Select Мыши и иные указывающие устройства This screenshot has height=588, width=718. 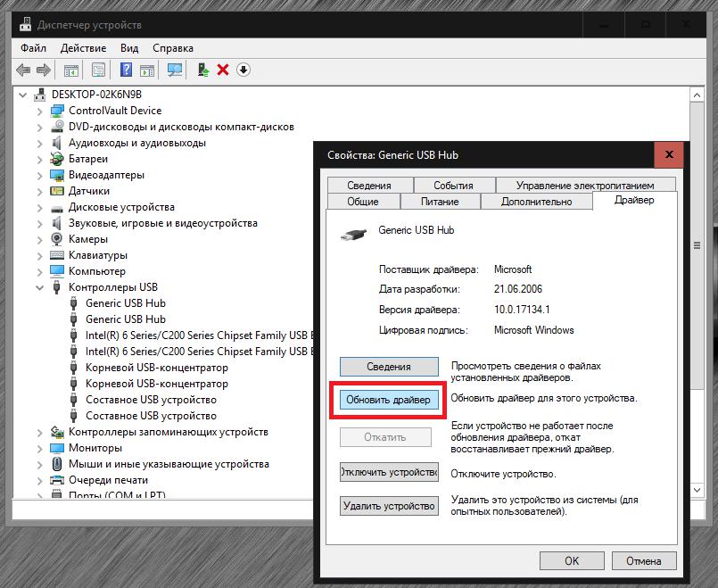click(169, 464)
